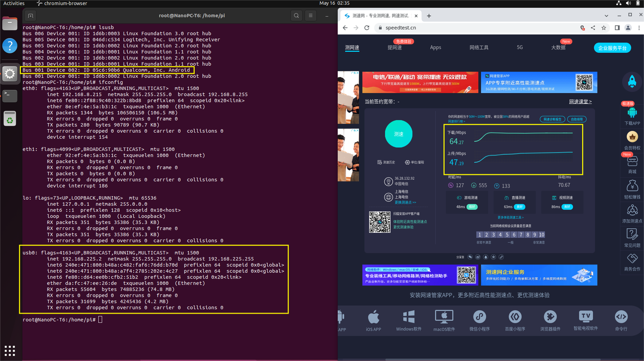The width and height of the screenshot is (644, 361).
Task: Rate the video conference quality as 2
Action: coord(486,235)
